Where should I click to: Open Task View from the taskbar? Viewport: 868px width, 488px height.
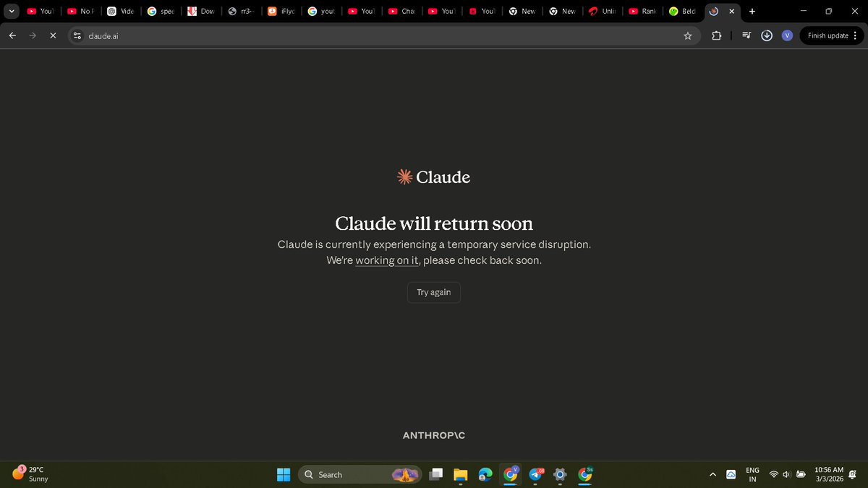436,474
